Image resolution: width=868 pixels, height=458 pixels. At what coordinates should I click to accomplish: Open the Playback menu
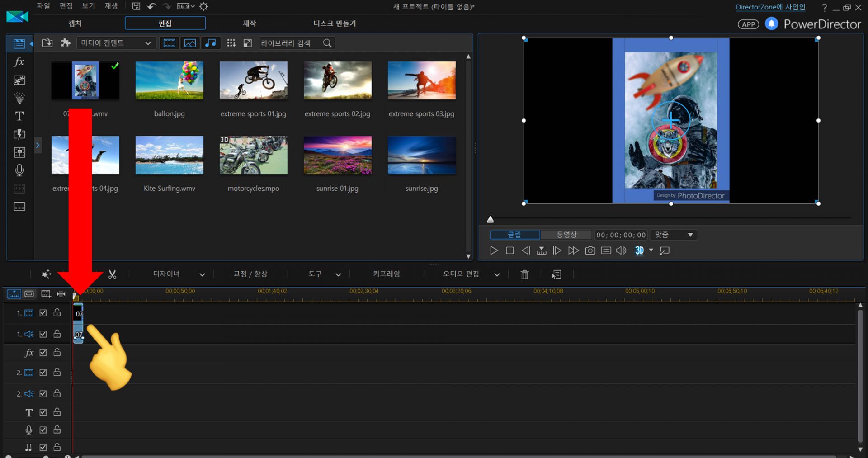pos(111,6)
